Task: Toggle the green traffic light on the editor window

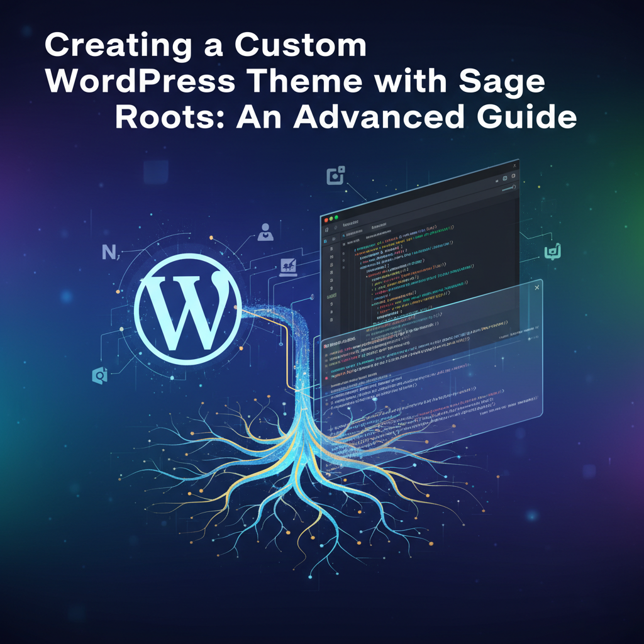Action: pos(336,218)
